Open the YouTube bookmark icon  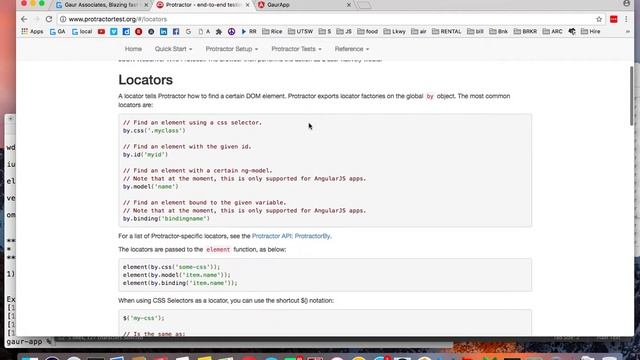(101, 31)
